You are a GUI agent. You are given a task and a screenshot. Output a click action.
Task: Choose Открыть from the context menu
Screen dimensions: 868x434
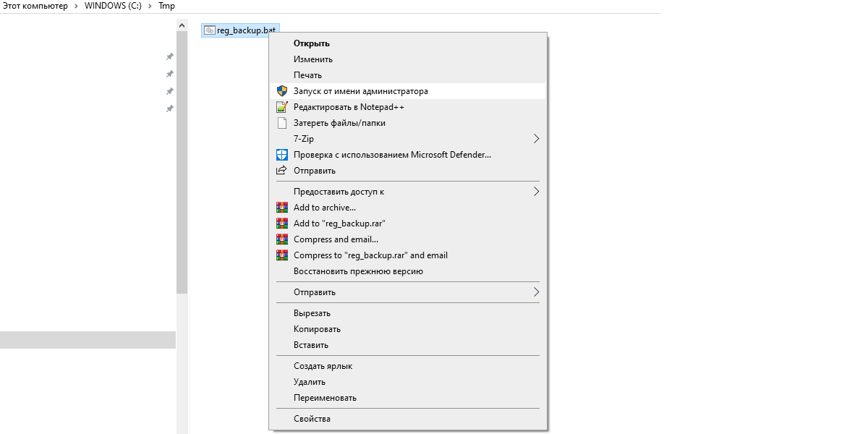(311, 43)
